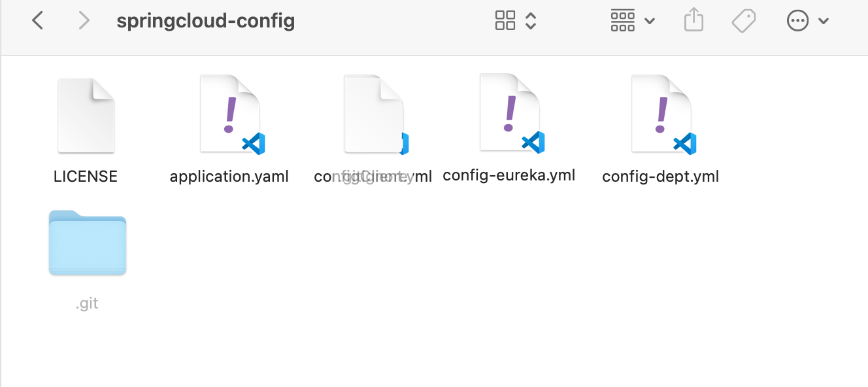
Task: Go back to the previous folder
Action: (38, 21)
